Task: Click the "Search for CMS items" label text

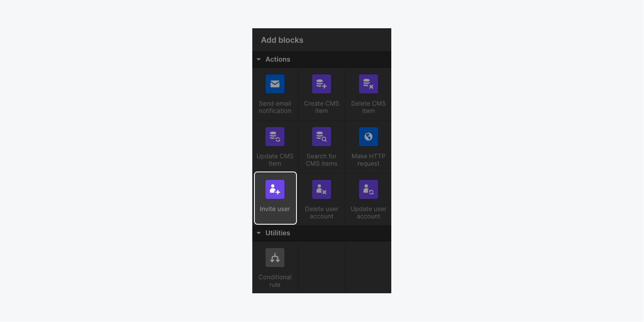Action: click(x=322, y=160)
